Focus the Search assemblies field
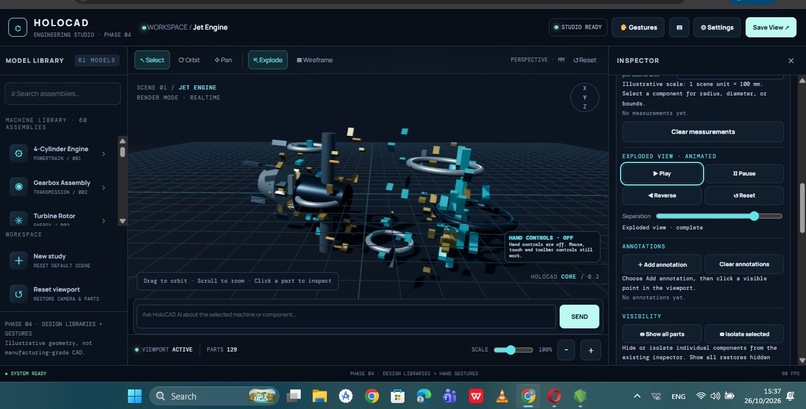This screenshot has height=409, width=806. coord(63,94)
